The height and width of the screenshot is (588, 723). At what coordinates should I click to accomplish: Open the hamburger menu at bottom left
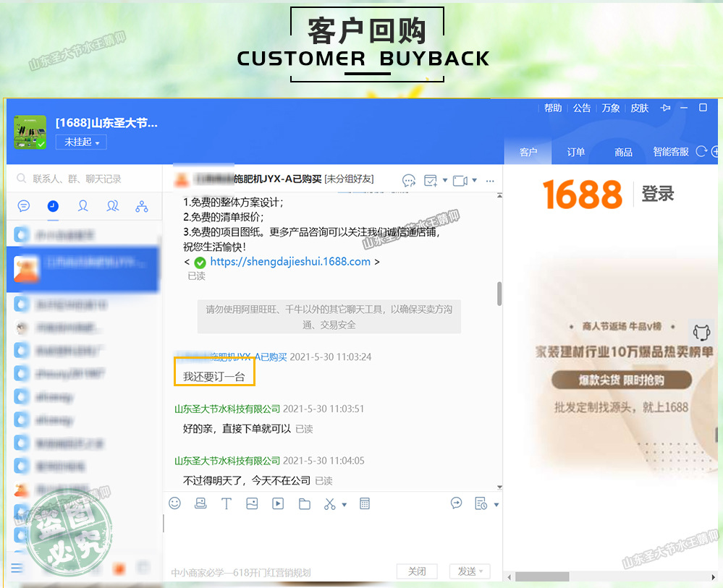click(17, 567)
